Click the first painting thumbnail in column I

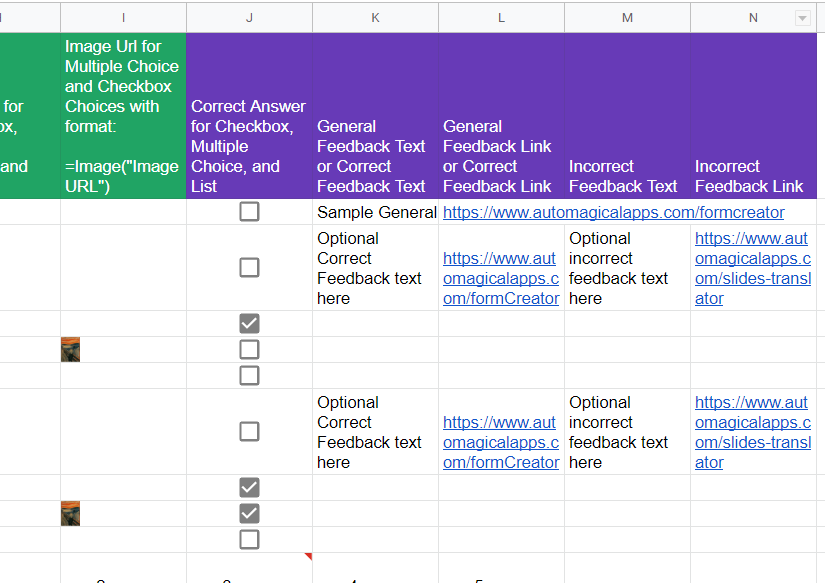tap(70, 349)
